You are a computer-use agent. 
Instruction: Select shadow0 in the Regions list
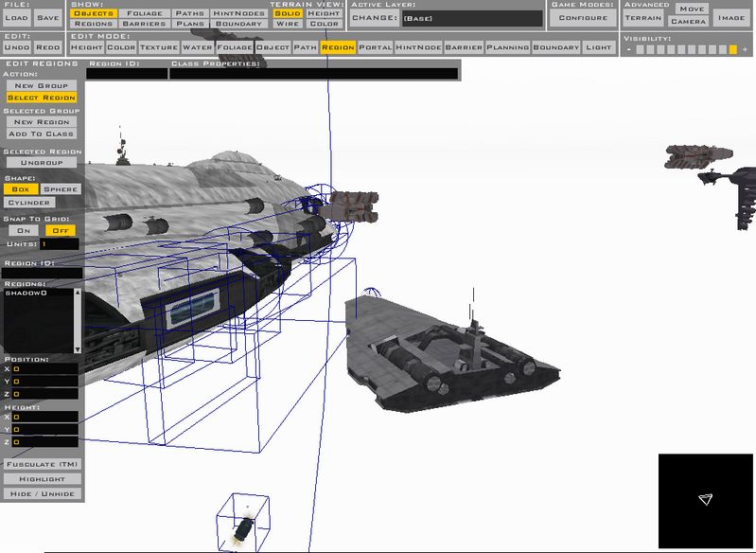(x=26, y=293)
